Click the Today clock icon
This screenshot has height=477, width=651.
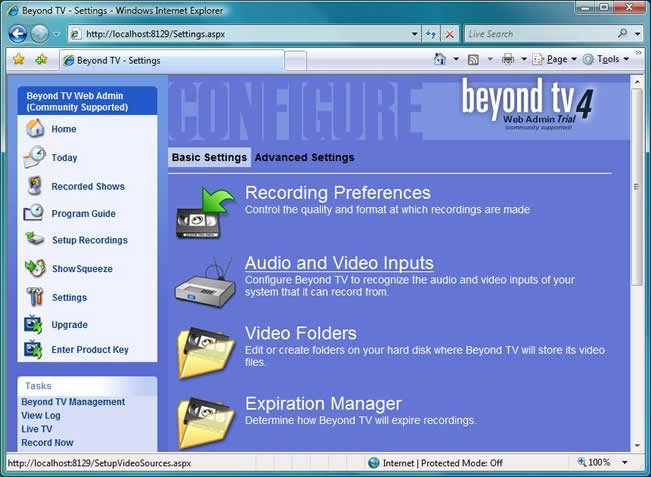click(35, 157)
